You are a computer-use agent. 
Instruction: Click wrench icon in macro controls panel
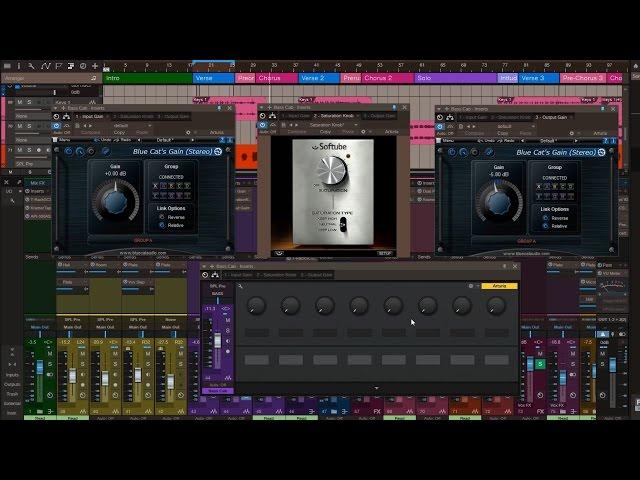240,287
